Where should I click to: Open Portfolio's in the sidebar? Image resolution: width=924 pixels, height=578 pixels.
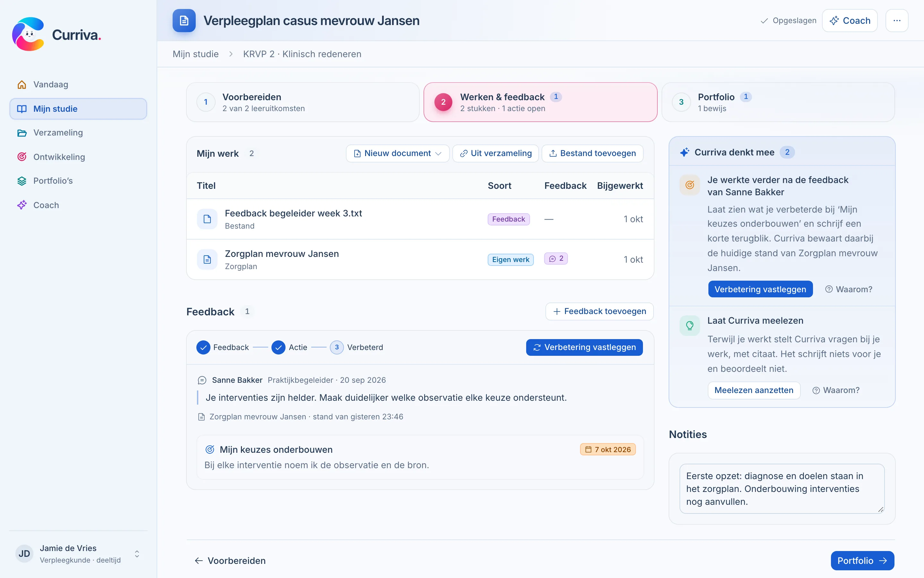(78, 181)
